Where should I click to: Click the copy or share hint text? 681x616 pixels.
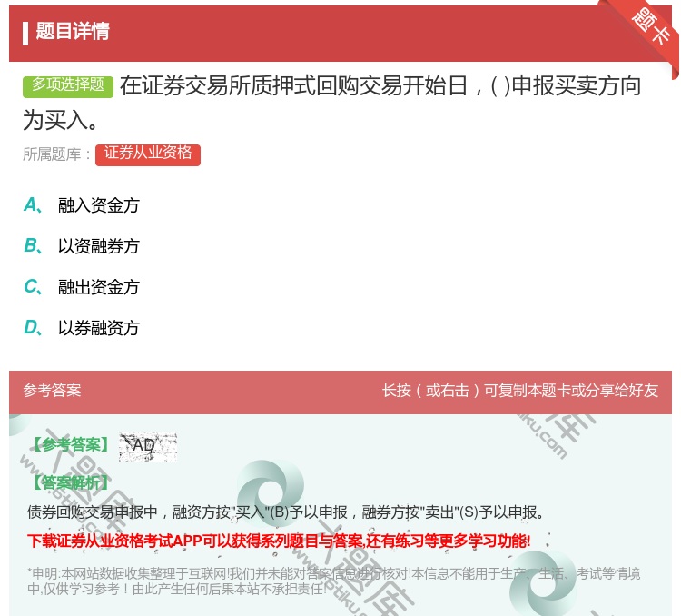[x=520, y=391]
